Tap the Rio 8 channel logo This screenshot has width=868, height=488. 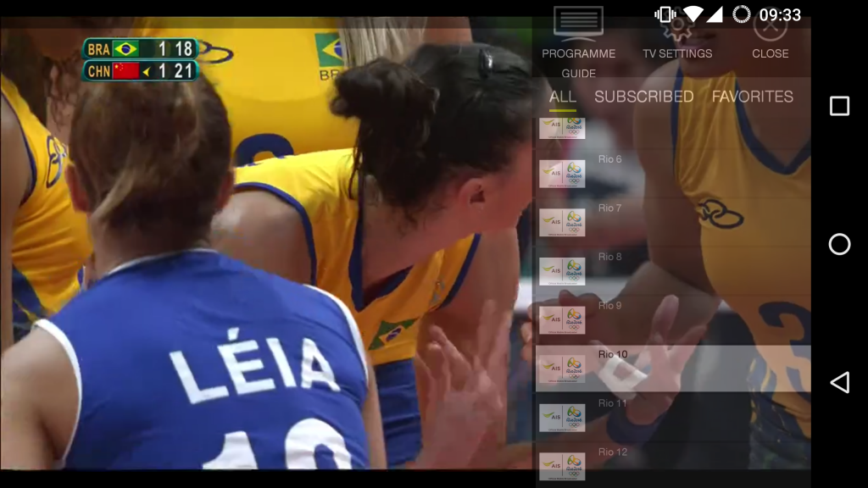tap(562, 272)
